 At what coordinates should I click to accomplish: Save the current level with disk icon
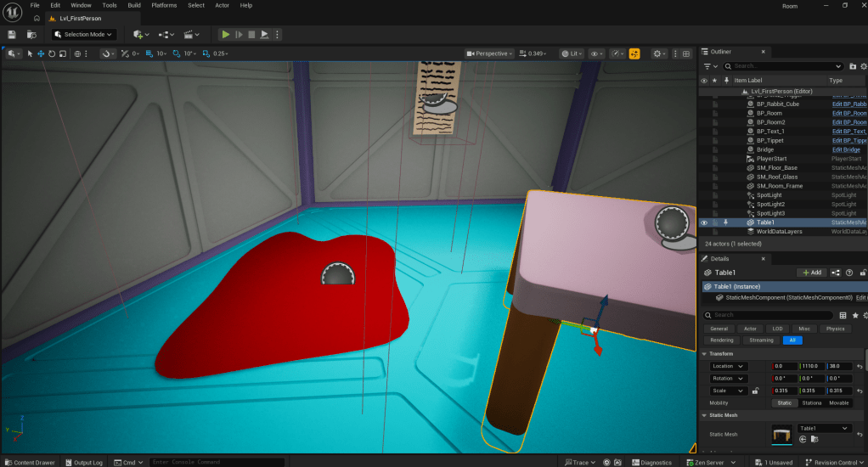[x=12, y=34]
